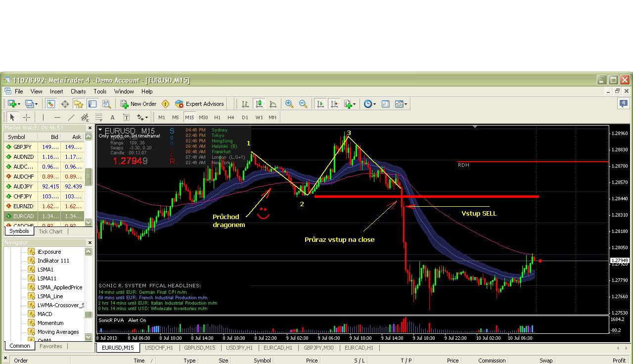Switch timeframe to M5

(x=176, y=117)
